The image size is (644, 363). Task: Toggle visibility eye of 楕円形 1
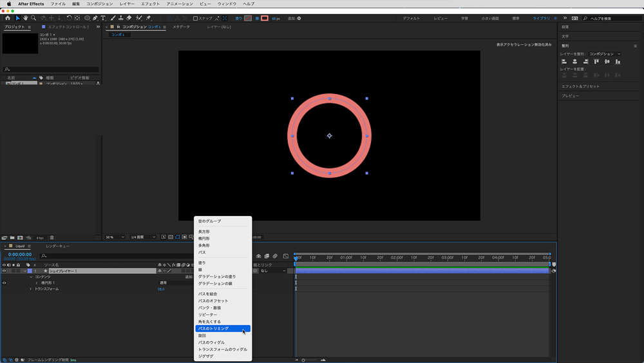pos(4,283)
